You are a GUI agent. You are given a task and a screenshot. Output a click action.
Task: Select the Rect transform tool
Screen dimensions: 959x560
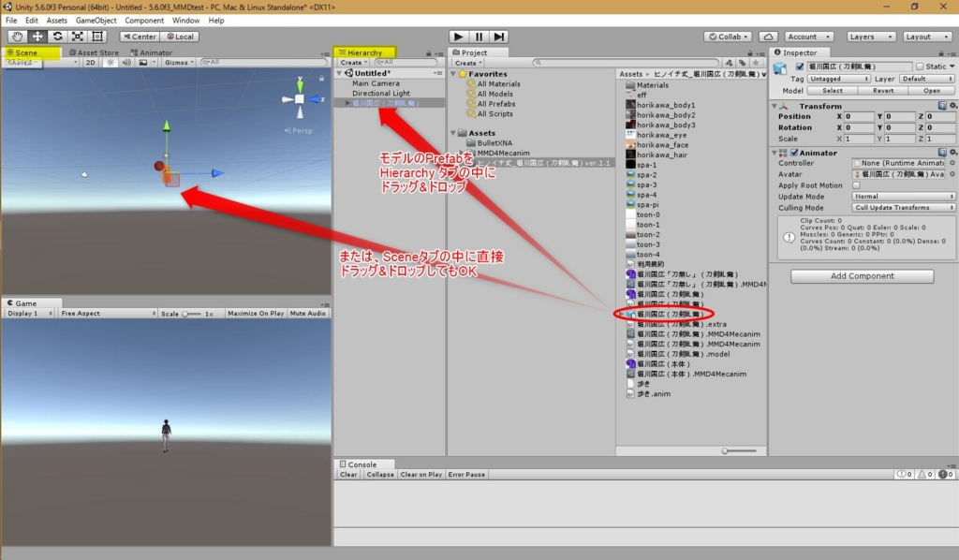pyautogui.click(x=97, y=37)
